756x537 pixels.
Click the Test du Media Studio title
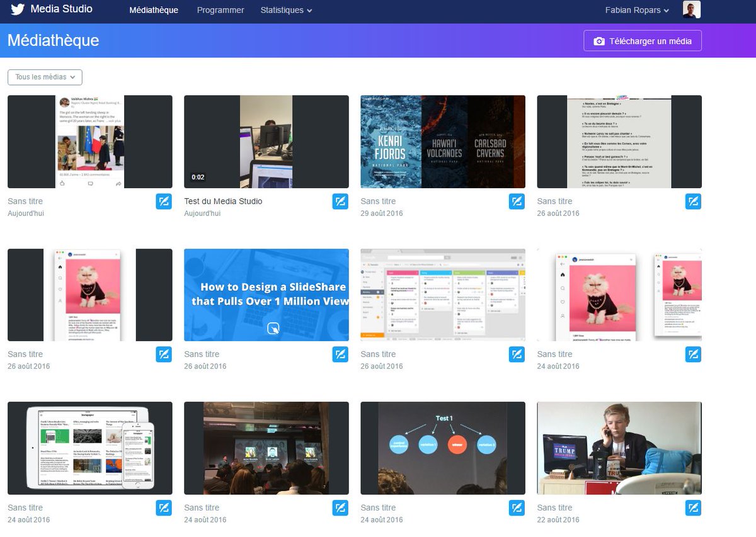[x=223, y=201]
